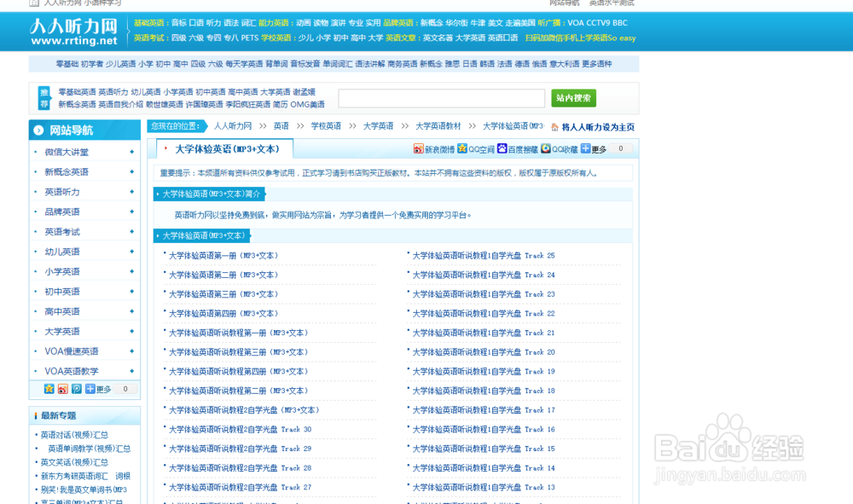
Task: Click 音标 in the top navigation
Action: pos(179,23)
